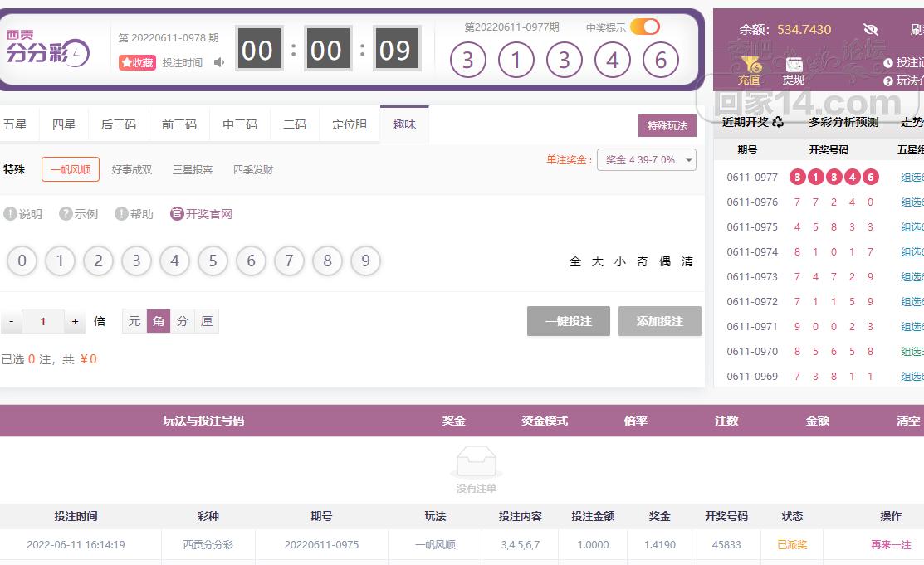
Task: Open the 示例 example help icon
Action: [x=66, y=214]
